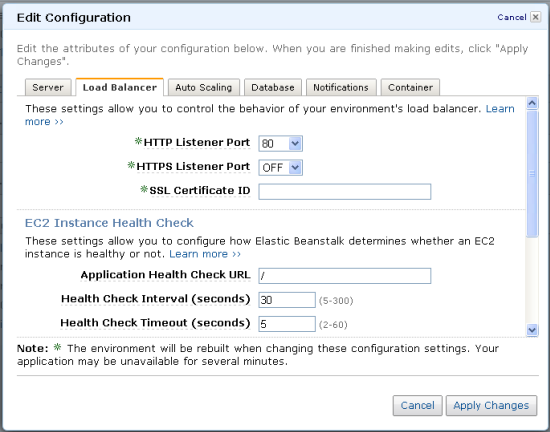This screenshot has height=432, width=550.
Task: Focus the SSL Certificate ID field
Action: pyautogui.click(x=345, y=191)
